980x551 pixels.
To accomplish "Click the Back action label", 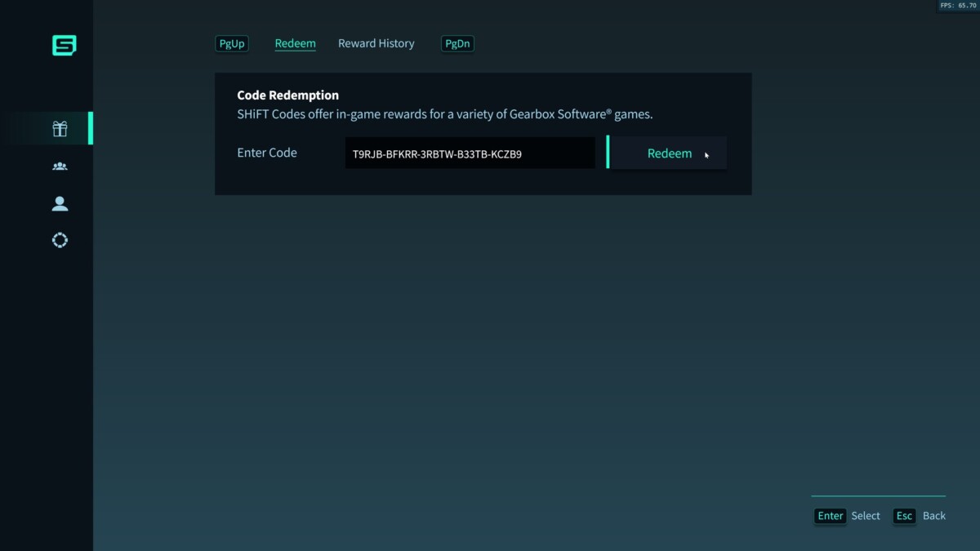I will (x=934, y=516).
